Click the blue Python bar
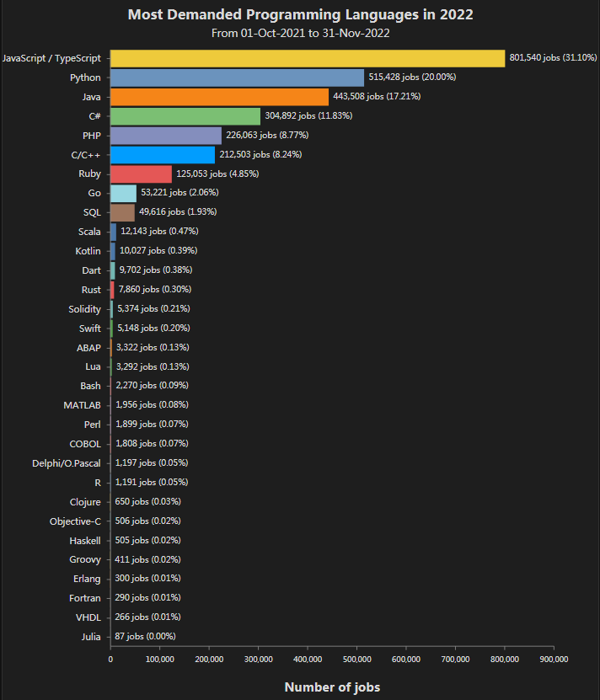 (x=237, y=77)
